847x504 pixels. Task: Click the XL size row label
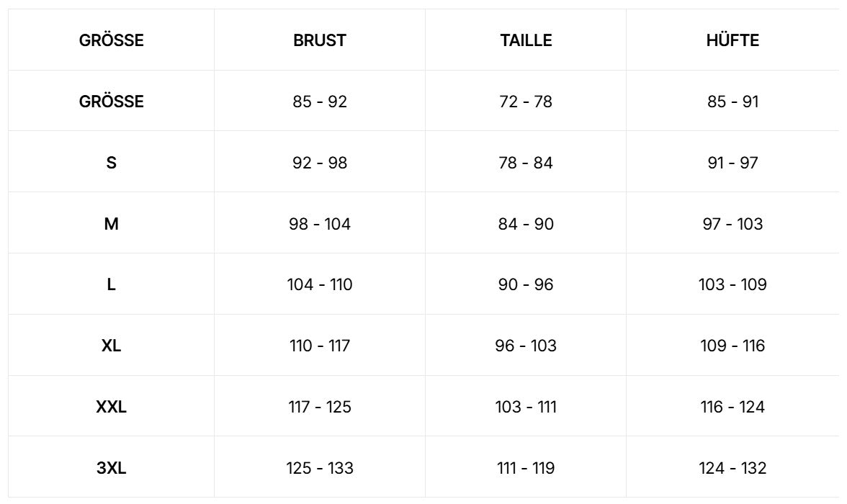tap(111, 346)
